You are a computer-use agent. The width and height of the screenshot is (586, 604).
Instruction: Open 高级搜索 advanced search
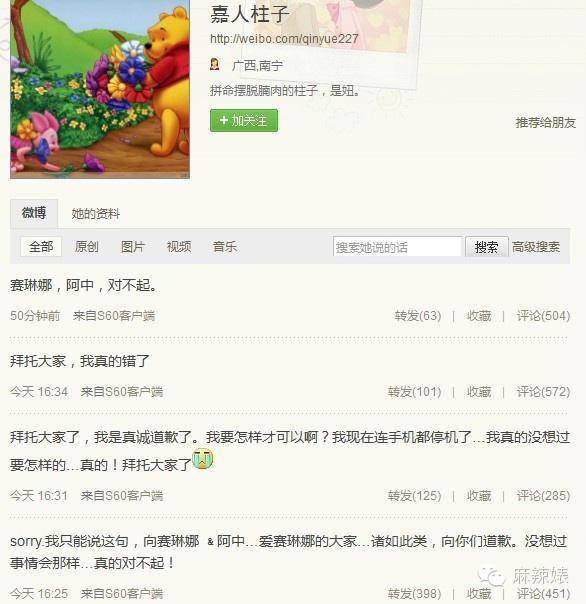click(536, 247)
